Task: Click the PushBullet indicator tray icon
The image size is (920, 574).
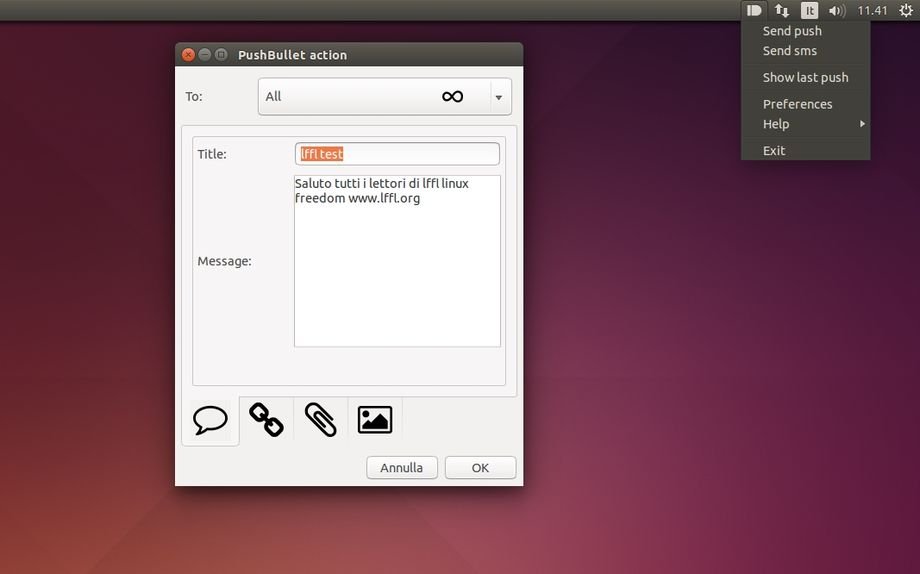Action: coord(754,10)
